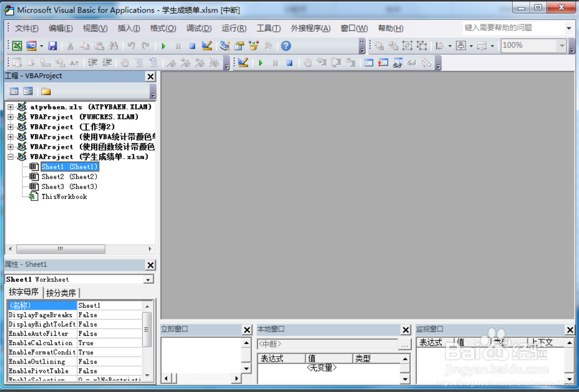Click View Code in the project panel
The image size is (579, 392).
pyautogui.click(x=14, y=91)
